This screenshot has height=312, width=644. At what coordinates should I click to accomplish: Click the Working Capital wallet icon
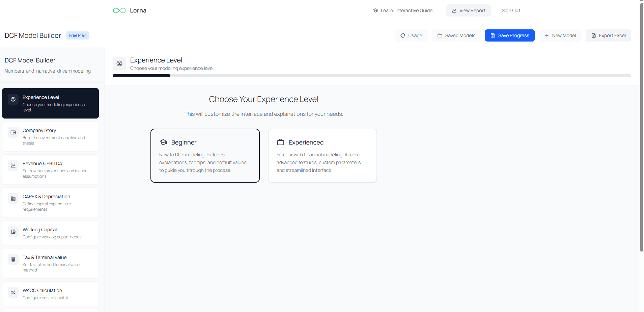pos(13,232)
